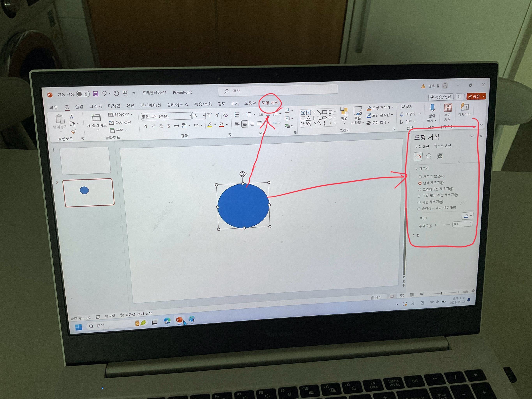Toggle the AutoSave switch
The height and width of the screenshot is (399, 532).
tap(83, 94)
